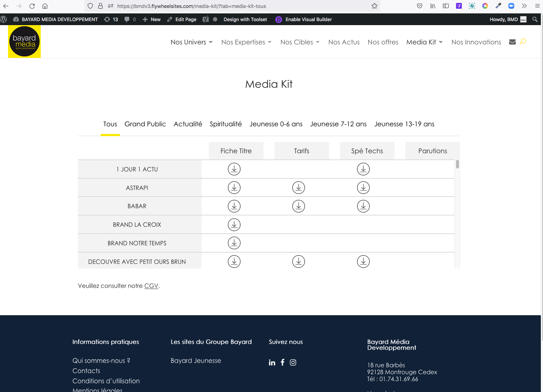543x392 pixels.
Task: Switch to the Spiritualité tab
Action: [x=226, y=124]
